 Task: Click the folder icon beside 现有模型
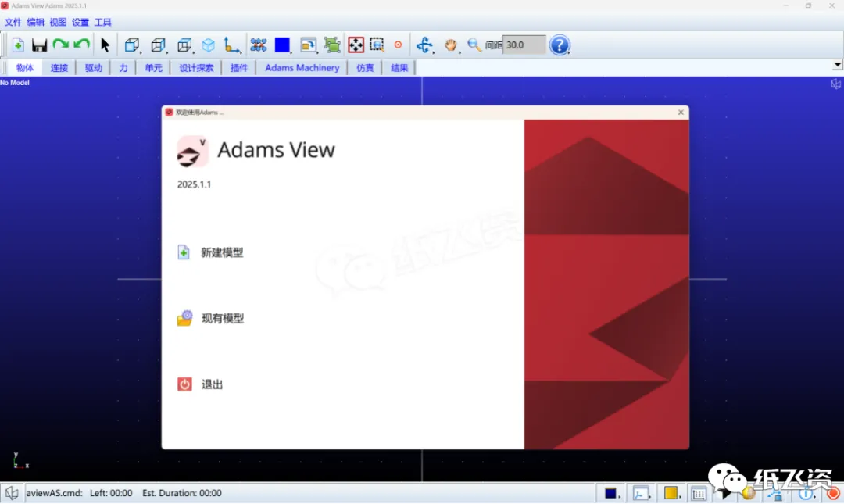point(184,318)
